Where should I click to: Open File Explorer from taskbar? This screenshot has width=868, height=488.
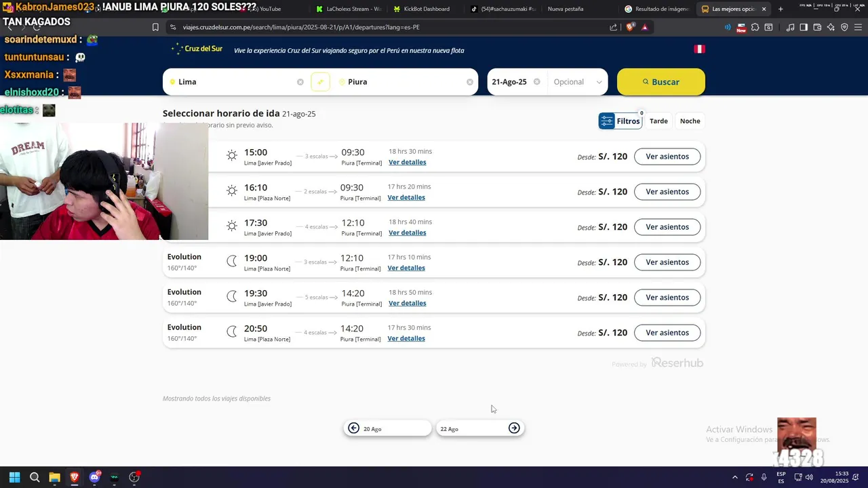click(x=54, y=477)
